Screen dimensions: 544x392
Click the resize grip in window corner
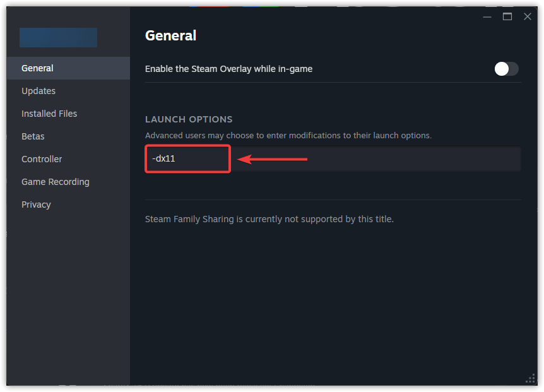[x=530, y=378]
